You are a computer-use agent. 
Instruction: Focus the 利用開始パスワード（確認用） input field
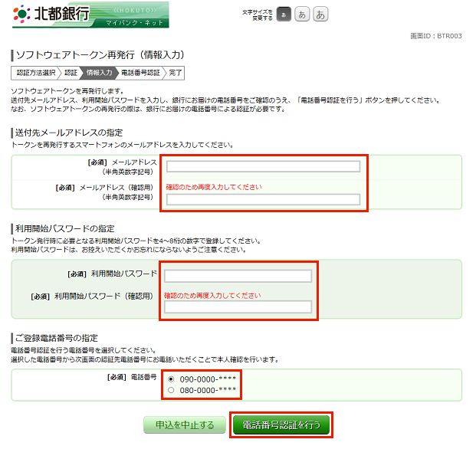238,307
